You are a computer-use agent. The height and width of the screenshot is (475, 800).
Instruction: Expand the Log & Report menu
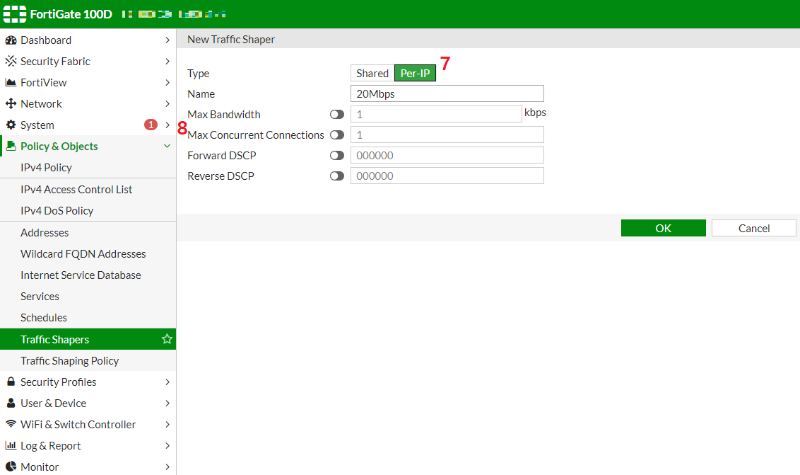tap(167, 446)
